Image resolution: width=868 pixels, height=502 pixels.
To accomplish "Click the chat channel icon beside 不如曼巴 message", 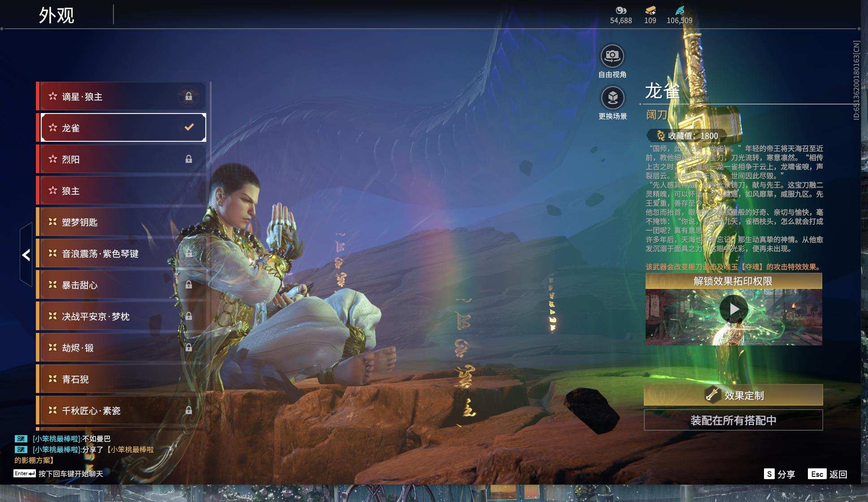I will coord(21,439).
